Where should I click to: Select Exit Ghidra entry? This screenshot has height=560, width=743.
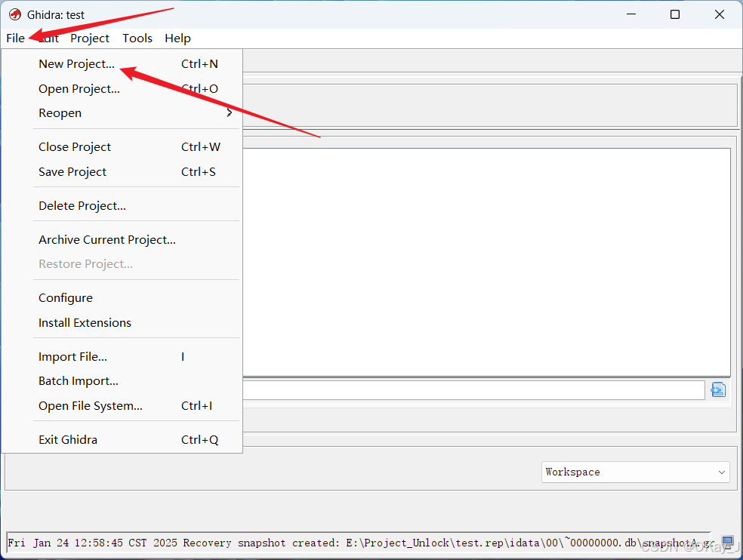pos(122,440)
